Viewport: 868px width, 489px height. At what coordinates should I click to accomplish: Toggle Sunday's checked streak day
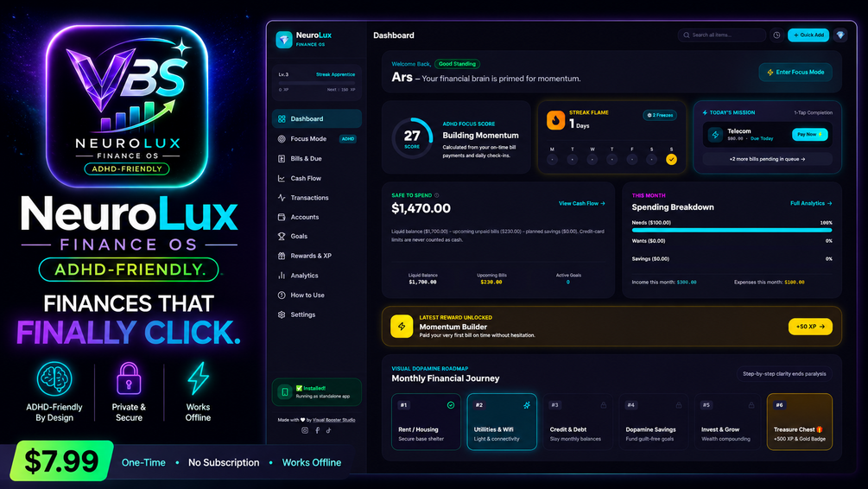click(671, 160)
